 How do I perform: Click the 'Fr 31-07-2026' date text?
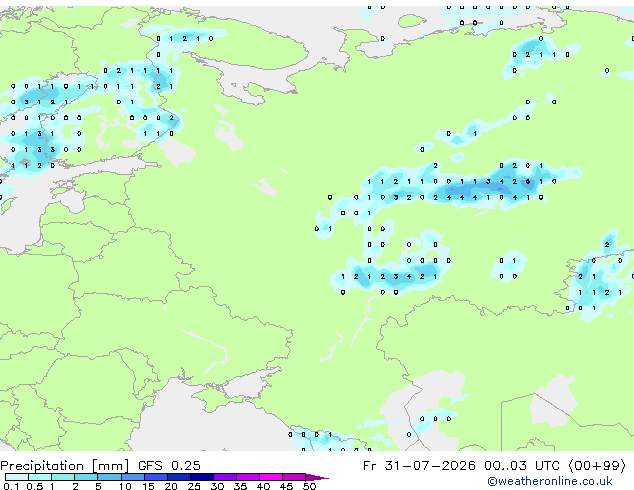(419, 466)
